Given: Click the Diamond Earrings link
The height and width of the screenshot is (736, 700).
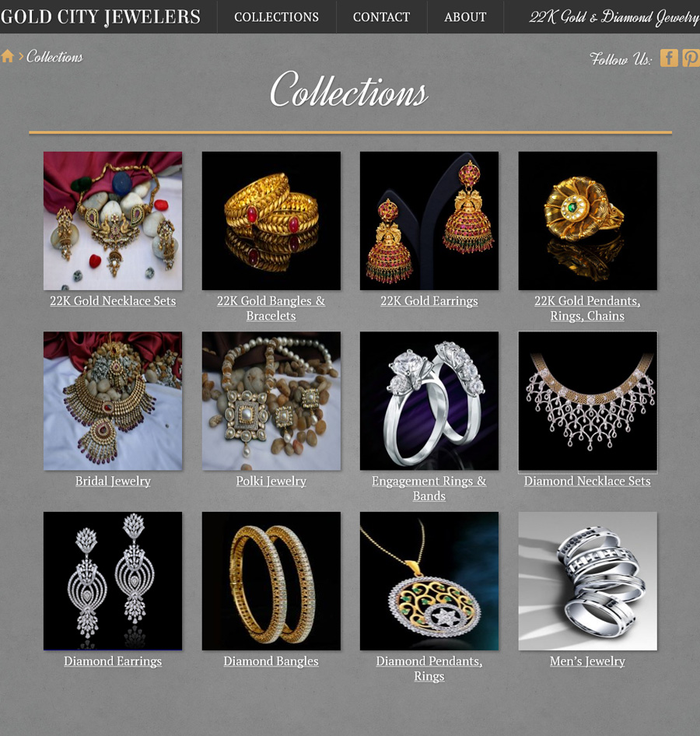Looking at the screenshot, I should point(113,661).
